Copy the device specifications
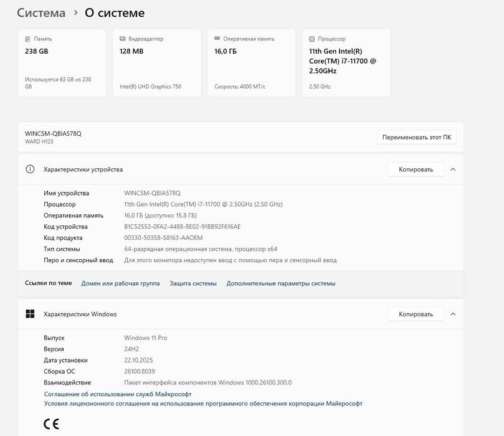This screenshot has height=436, width=504. click(416, 169)
